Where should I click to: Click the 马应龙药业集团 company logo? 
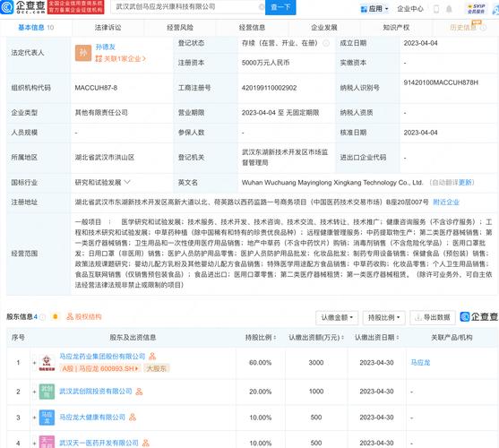pos(47,363)
